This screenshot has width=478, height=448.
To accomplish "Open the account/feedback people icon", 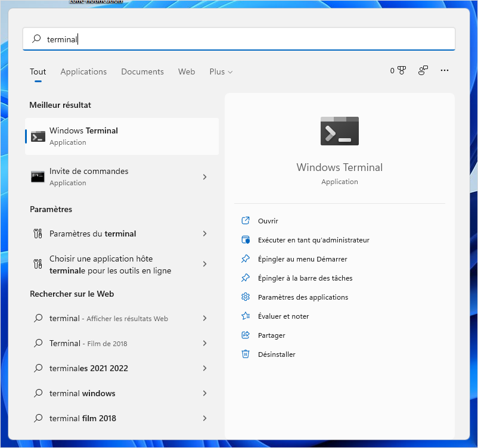I will (x=423, y=70).
